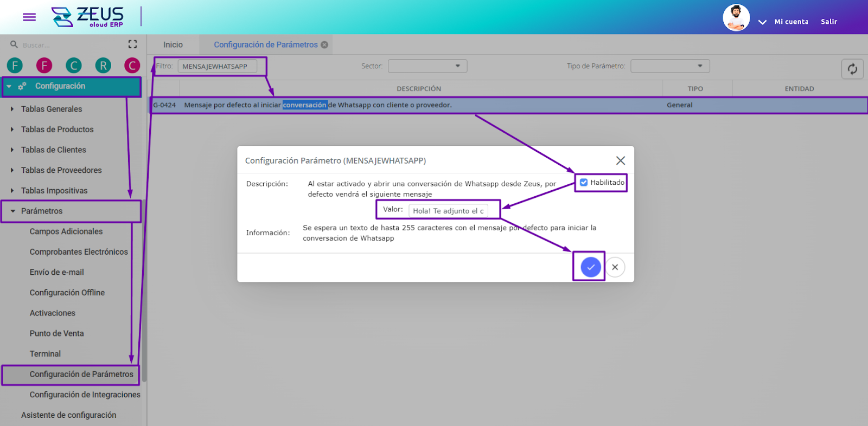Viewport: 868px width, 426px height.
Task: Click the Configuración gears icon
Action: click(x=22, y=86)
